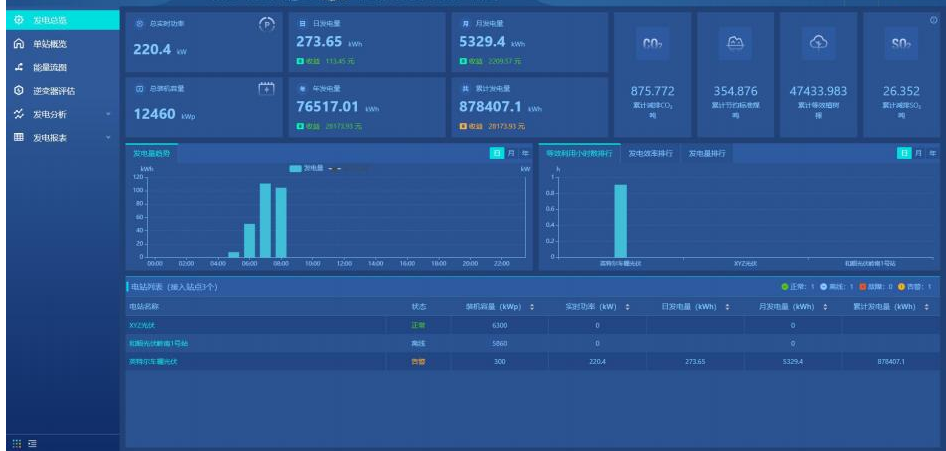Image resolution: width=946 pixels, height=451 pixels.
Task: Click the tallest bar in 发电量趋势 chart
Action: point(265,220)
